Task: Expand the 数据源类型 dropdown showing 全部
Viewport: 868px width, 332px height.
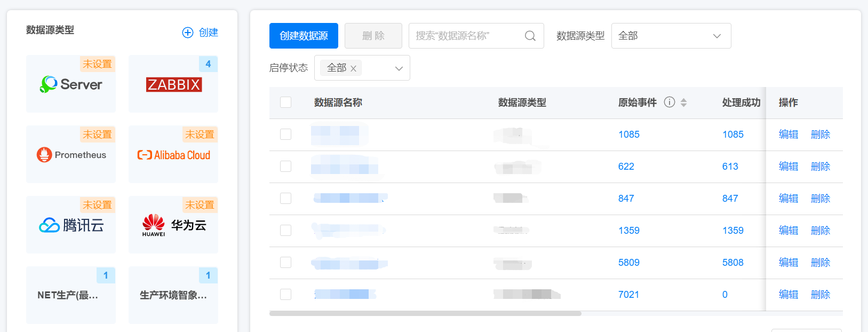Action: (x=671, y=36)
